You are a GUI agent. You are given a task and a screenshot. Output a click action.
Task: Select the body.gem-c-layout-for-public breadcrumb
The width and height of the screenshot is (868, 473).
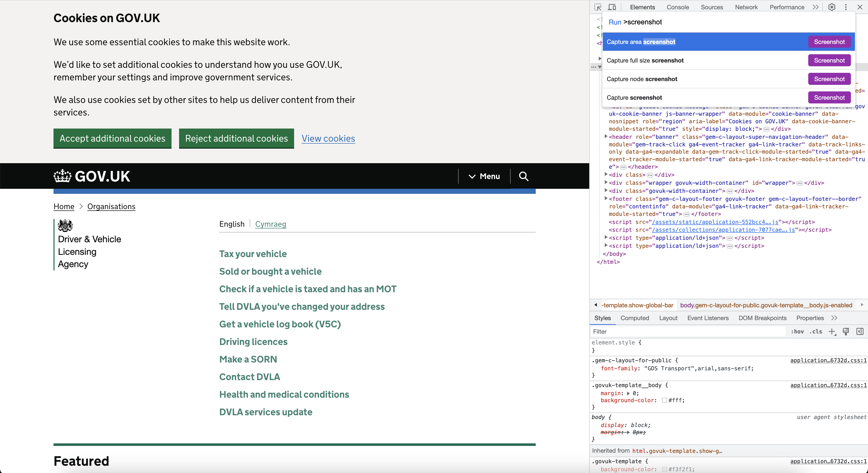coord(766,305)
